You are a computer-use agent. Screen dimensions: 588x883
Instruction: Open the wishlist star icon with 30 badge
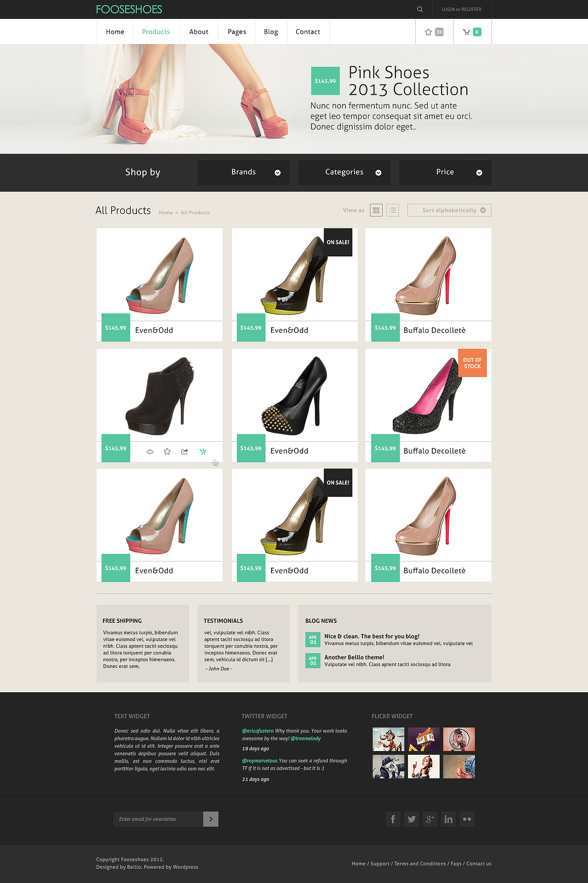point(434,32)
